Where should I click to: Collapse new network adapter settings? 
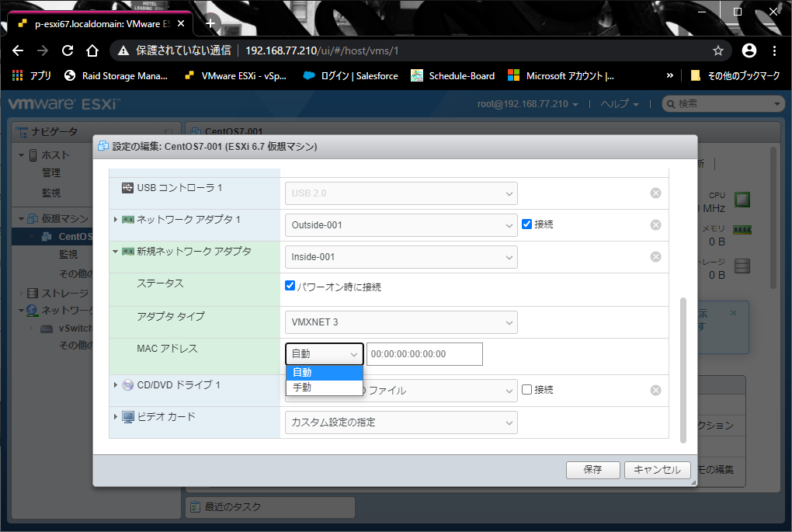pos(115,251)
